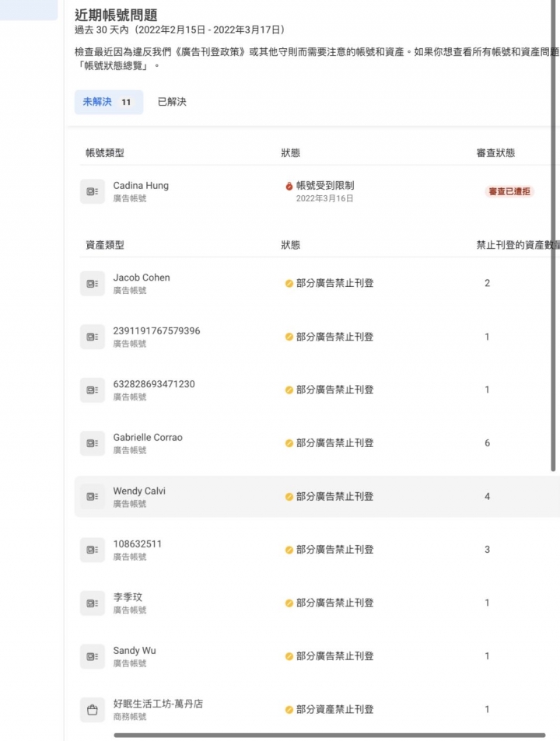Switch to the 未解決 tab
Screen dimensions: 560x741
click(x=109, y=102)
